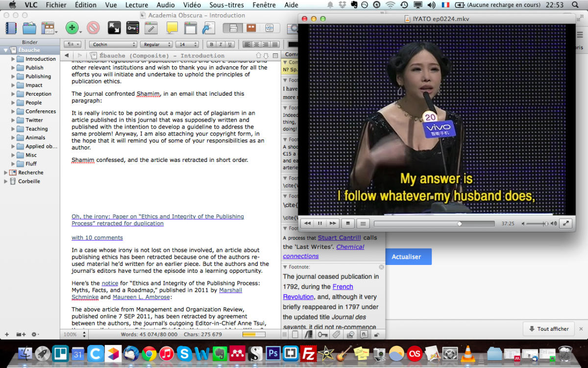Click the red Trash/delete toolbar icon
588x368 pixels.
coord(93,28)
